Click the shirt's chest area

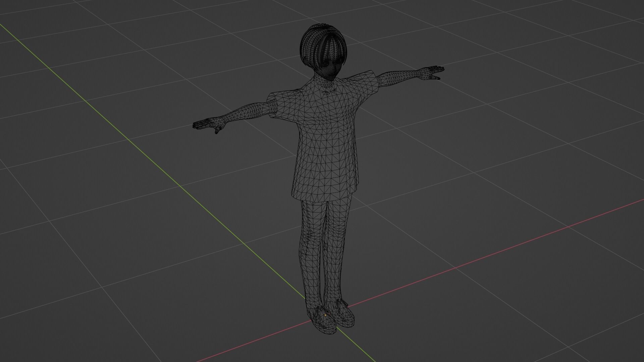coord(327,111)
